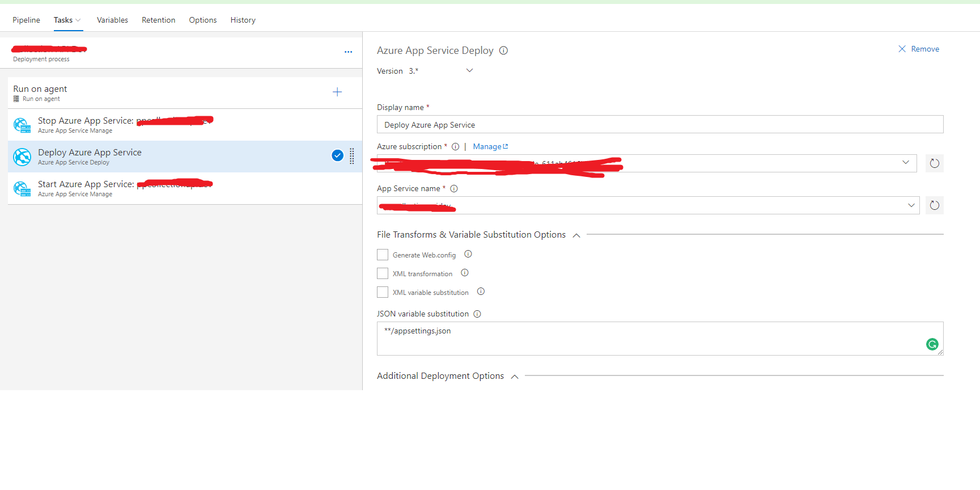Open the Options tab
This screenshot has width=980, height=490.
pyautogui.click(x=203, y=20)
